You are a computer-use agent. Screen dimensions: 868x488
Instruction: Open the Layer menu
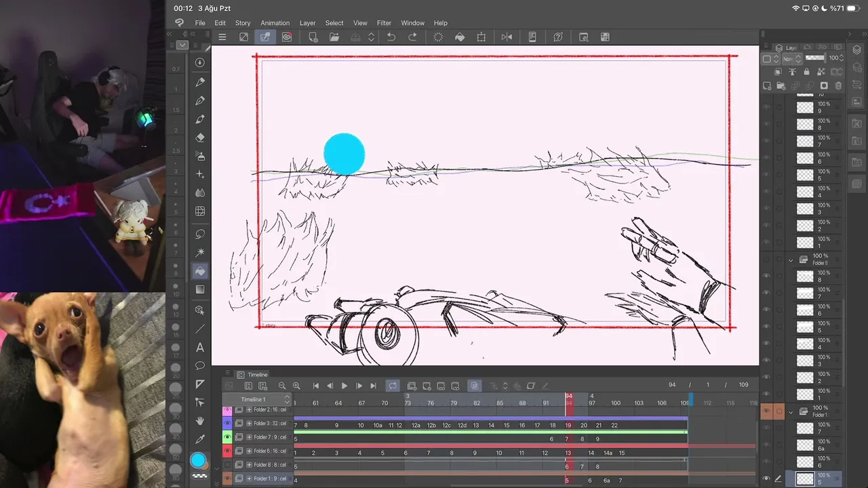[308, 23]
